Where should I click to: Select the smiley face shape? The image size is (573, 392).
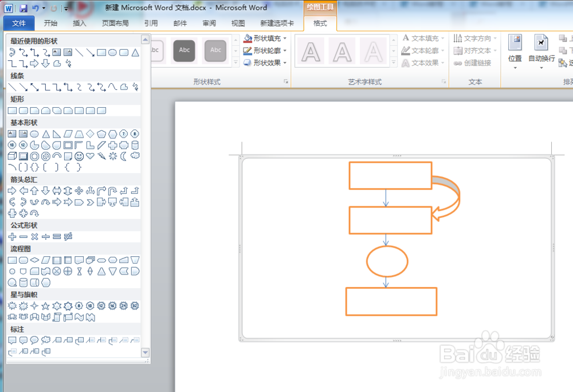80,156
